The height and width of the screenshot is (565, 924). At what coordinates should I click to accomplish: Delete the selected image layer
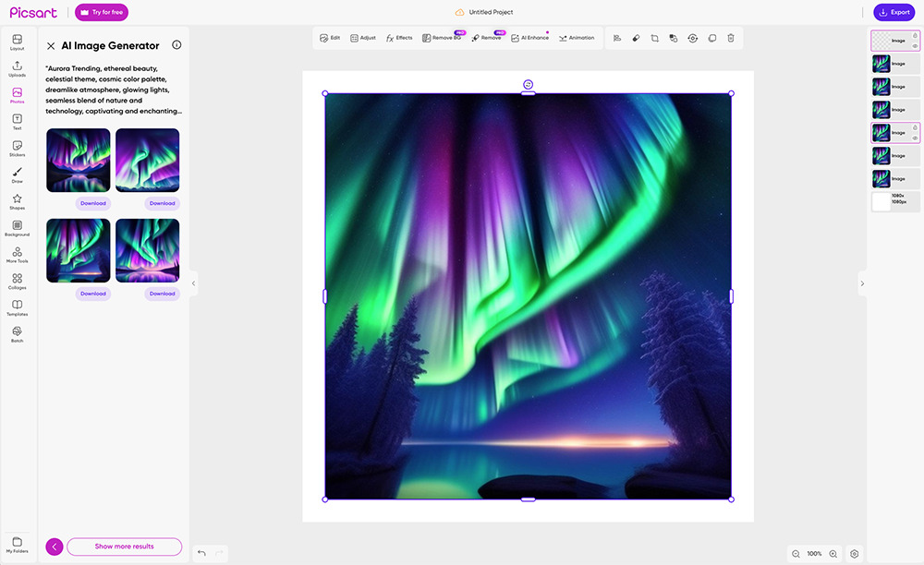(730, 38)
